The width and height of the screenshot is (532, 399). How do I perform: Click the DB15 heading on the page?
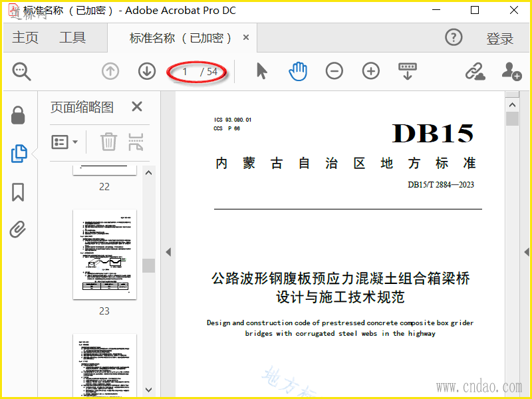(433, 134)
